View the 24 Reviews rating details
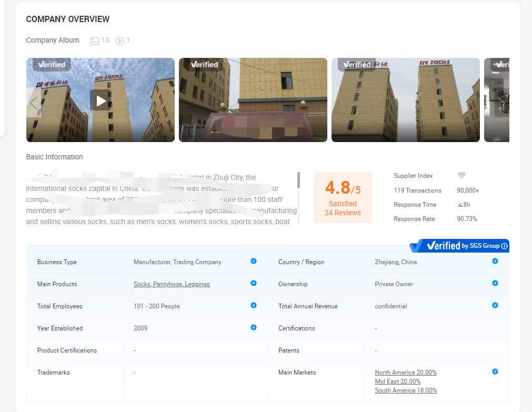 pyautogui.click(x=343, y=213)
